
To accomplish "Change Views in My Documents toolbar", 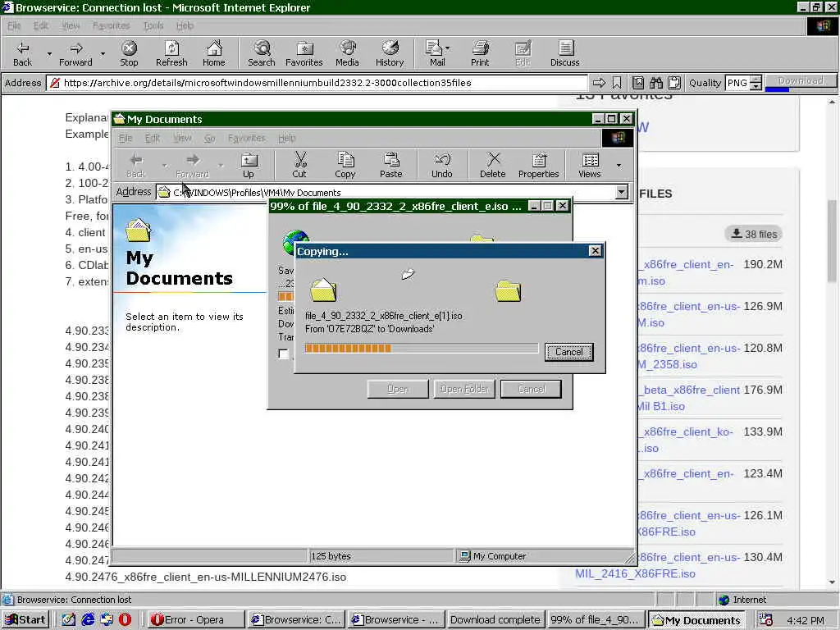I will click(590, 166).
